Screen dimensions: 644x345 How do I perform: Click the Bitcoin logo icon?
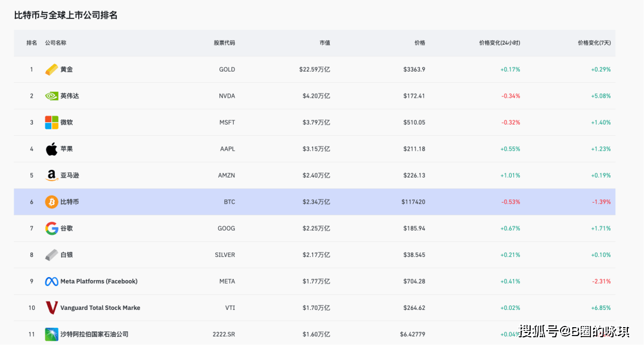pos(51,202)
